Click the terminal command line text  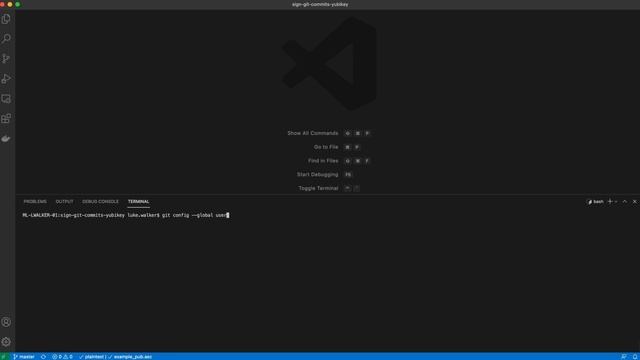(x=126, y=215)
